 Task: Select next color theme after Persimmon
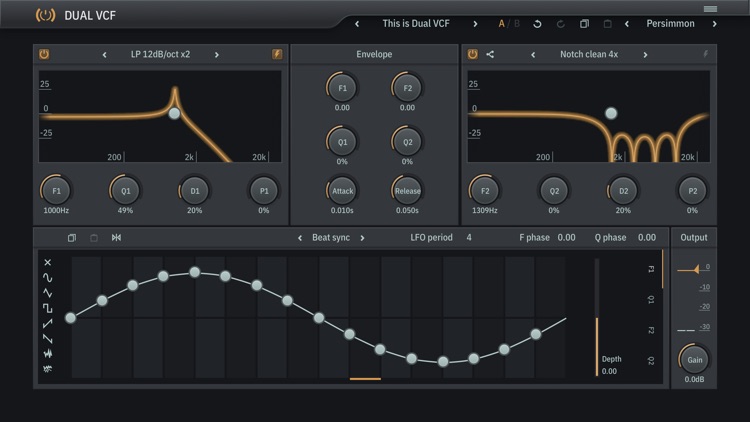(715, 24)
